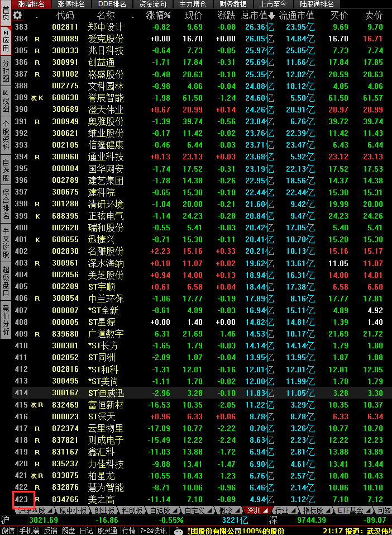The width and height of the screenshot is (392, 535).
Task: Click the 沪 index value 3021.69
Action: click(x=44, y=520)
